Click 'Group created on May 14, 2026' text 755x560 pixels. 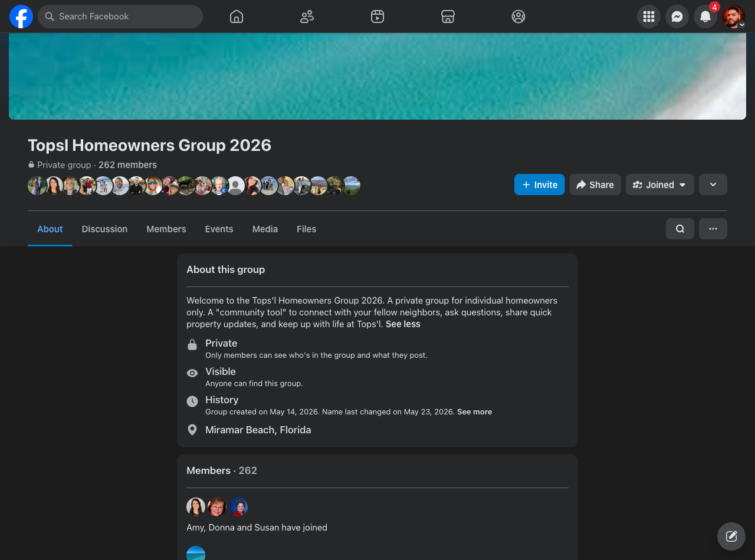[262, 412]
